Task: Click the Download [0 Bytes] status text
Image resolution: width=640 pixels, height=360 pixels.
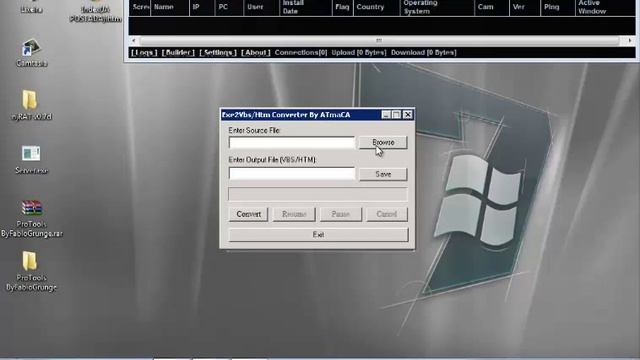Action: click(424, 53)
